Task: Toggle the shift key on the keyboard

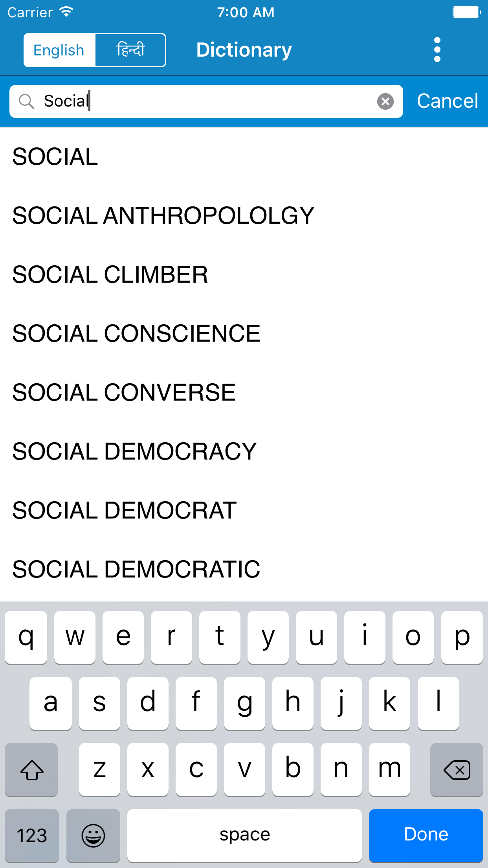Action: coord(31,769)
